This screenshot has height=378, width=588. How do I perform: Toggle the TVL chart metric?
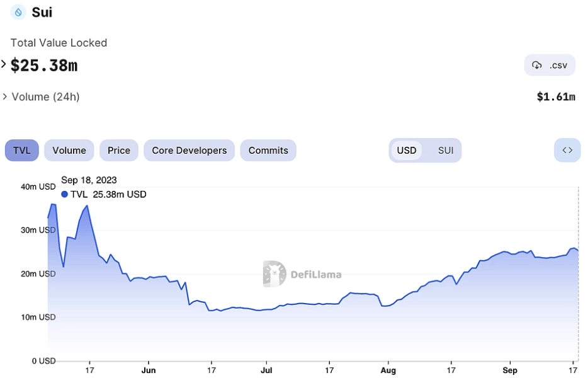[22, 150]
